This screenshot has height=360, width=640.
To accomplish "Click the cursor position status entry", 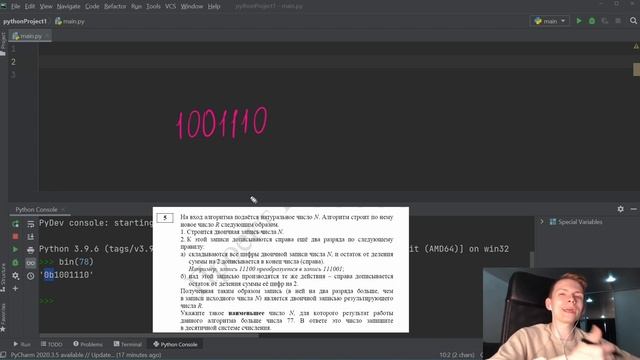I will 457,355.
